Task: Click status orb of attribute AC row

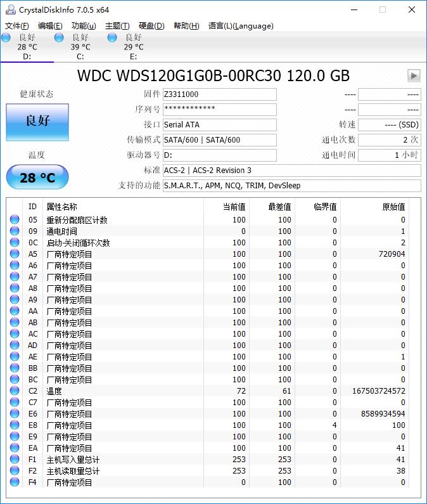Action: click(x=15, y=333)
